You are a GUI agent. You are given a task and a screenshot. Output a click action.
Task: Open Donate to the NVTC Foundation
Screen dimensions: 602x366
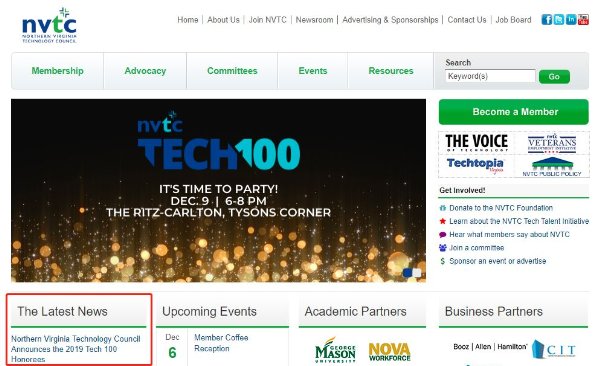pyautogui.click(x=501, y=208)
